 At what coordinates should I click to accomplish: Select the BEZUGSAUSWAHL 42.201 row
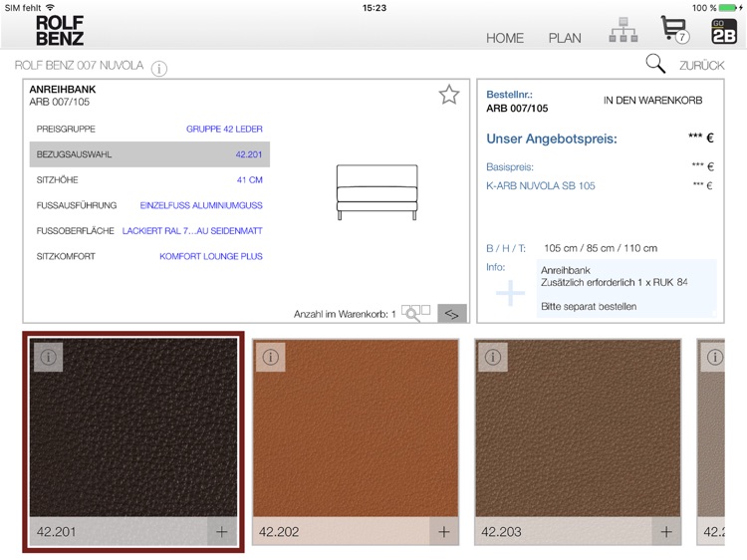pyautogui.click(x=149, y=153)
